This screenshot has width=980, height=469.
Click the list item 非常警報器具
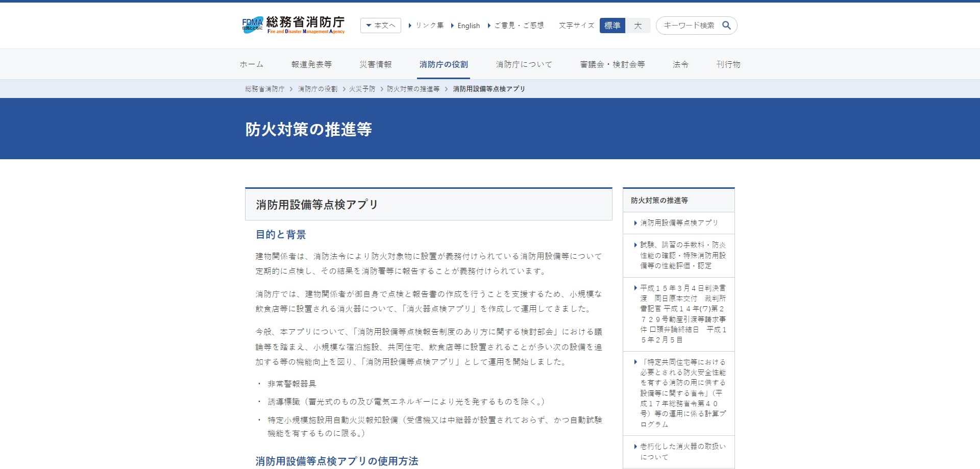pos(292,384)
